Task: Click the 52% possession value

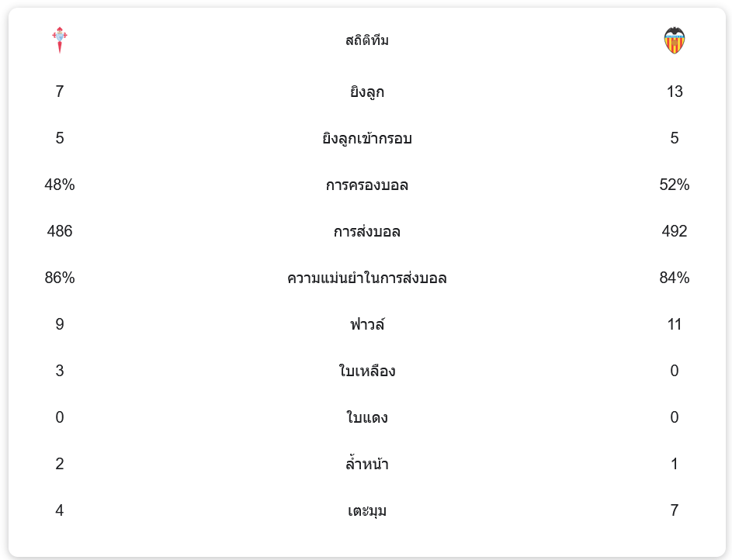Action: click(x=674, y=185)
